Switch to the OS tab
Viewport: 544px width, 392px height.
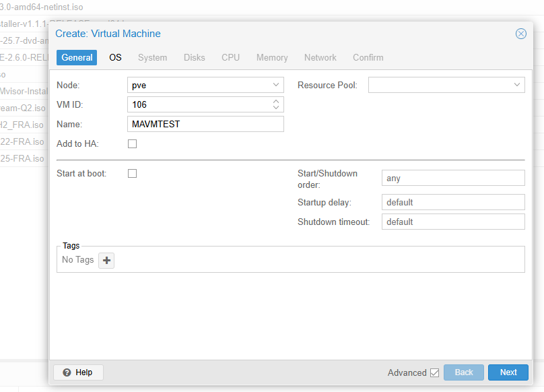pyautogui.click(x=115, y=58)
